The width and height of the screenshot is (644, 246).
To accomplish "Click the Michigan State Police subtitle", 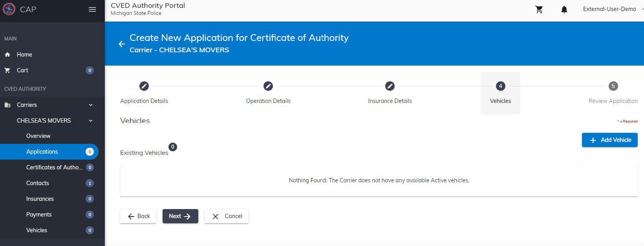I will click(x=136, y=13).
